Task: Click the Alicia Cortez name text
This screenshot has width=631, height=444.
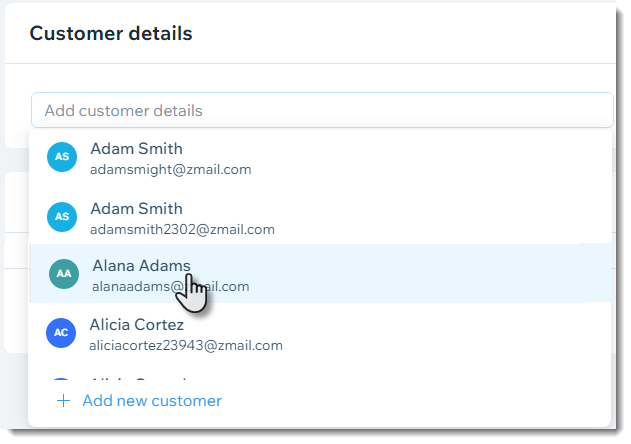Action: (136, 324)
